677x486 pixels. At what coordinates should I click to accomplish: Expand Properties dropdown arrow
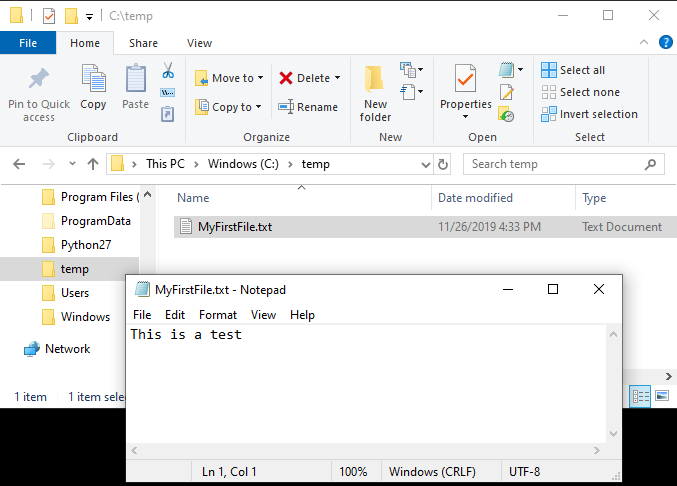click(465, 117)
